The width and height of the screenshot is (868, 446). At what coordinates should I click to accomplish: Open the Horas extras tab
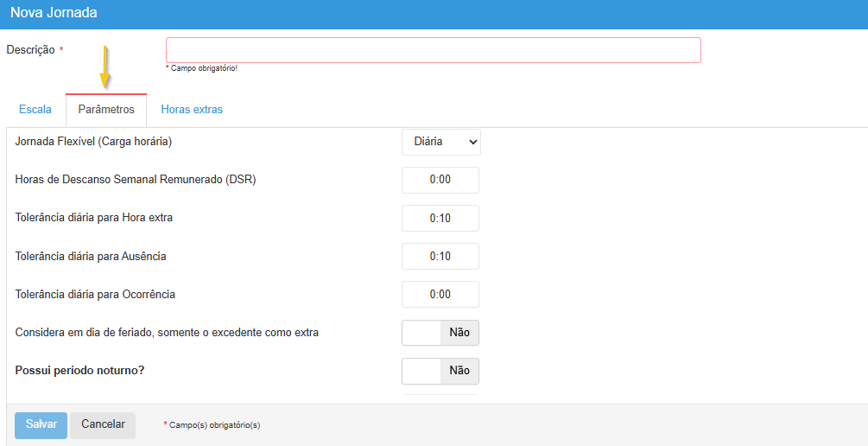[192, 110]
